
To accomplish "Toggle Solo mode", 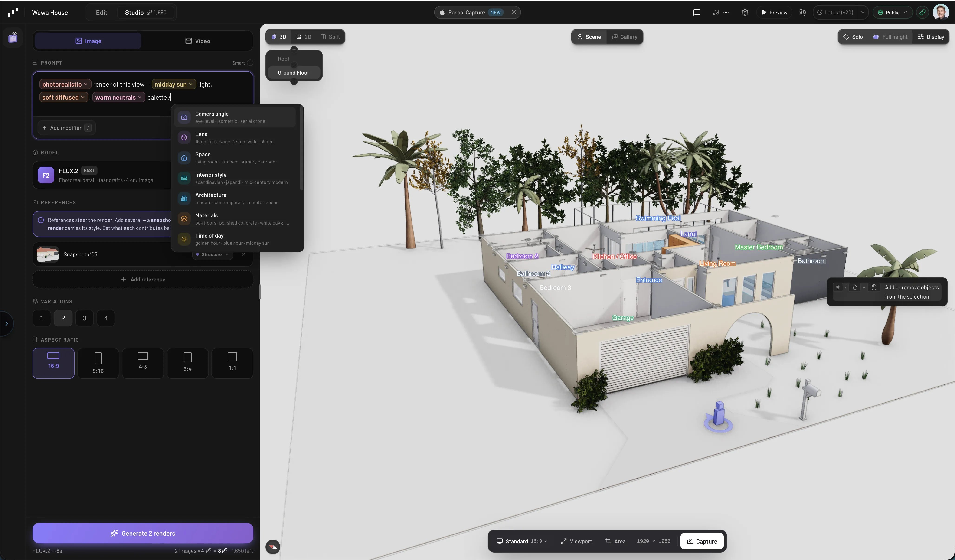I will click(x=853, y=37).
